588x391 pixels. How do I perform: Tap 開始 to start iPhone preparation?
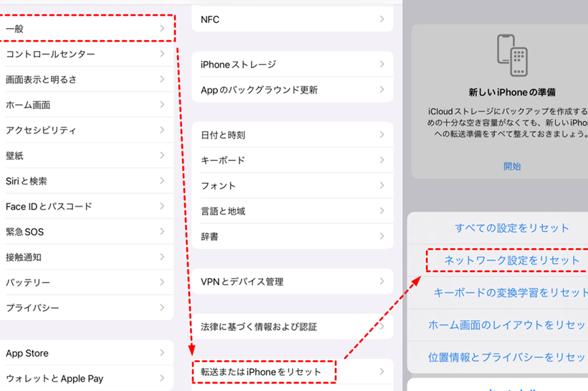(x=512, y=166)
